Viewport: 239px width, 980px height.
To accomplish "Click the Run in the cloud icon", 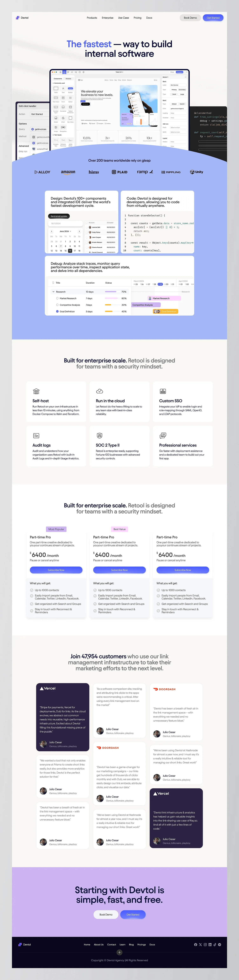I will (x=99, y=391).
